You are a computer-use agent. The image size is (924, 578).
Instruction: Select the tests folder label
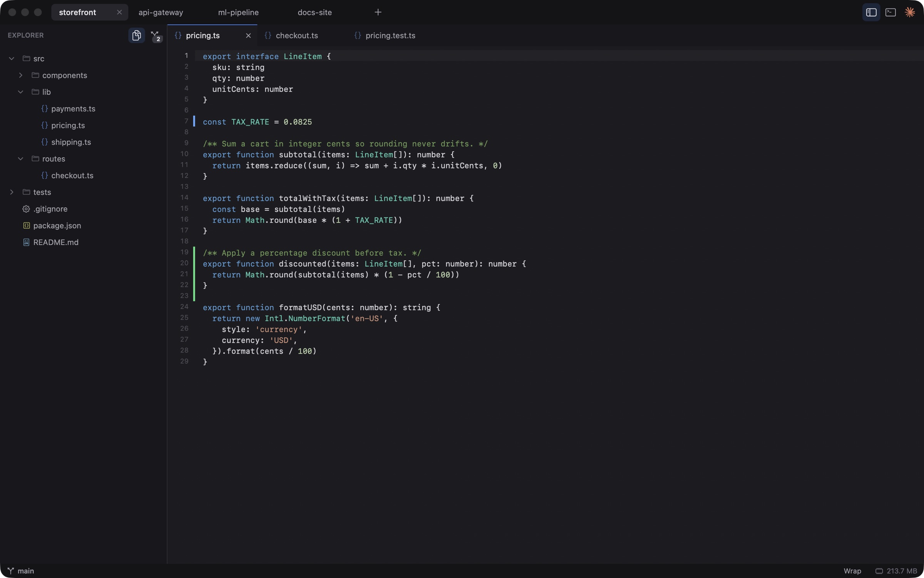[x=42, y=192]
